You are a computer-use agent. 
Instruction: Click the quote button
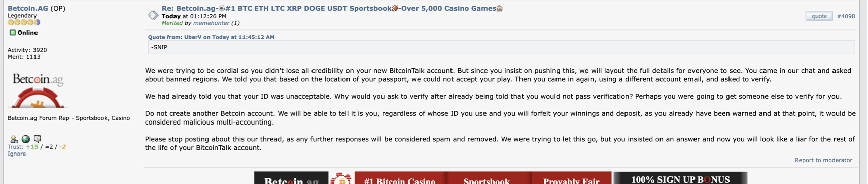click(x=819, y=16)
